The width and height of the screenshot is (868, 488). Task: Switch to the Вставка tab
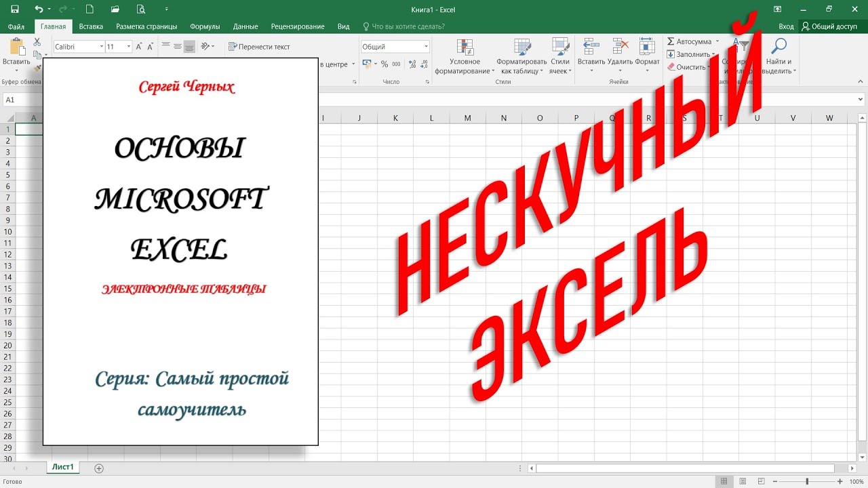click(x=91, y=26)
